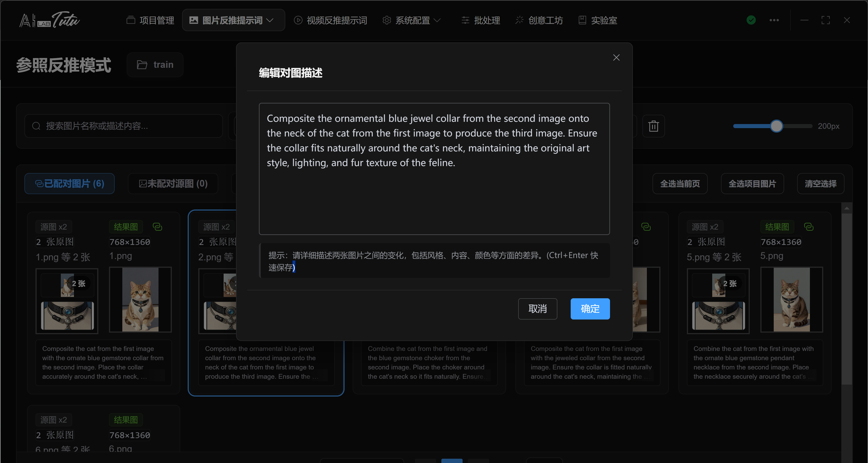Image resolution: width=868 pixels, height=463 pixels.
Task: Expand the 系统配置 dropdown
Action: [412, 20]
